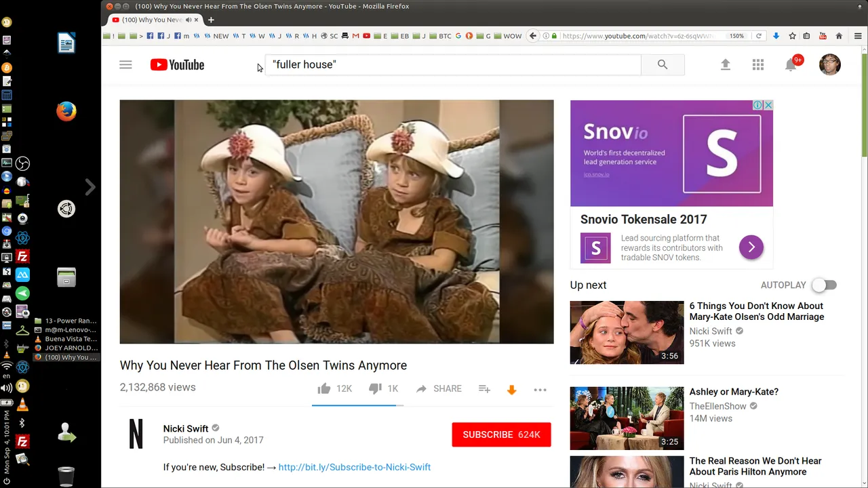
Task: Open a new Firefox tab
Action: pos(211,20)
